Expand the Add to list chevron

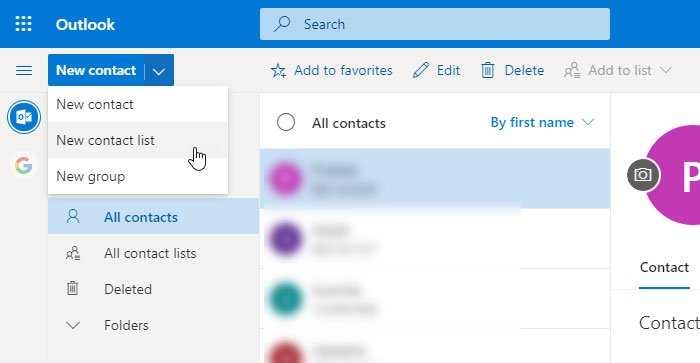(x=666, y=70)
